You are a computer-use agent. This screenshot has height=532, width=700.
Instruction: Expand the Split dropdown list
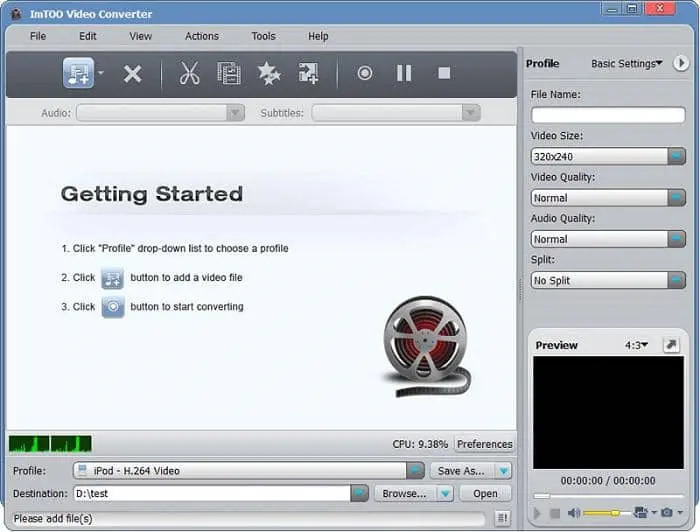[676, 280]
